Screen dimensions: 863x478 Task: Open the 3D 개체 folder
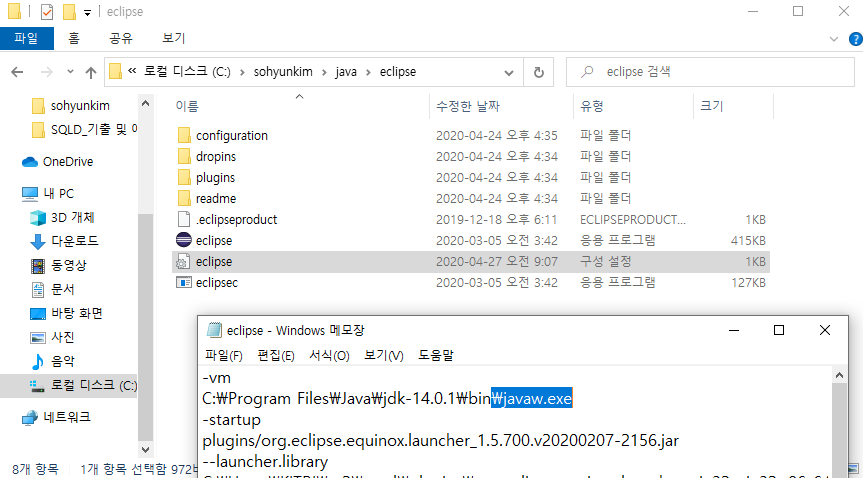coord(62,218)
